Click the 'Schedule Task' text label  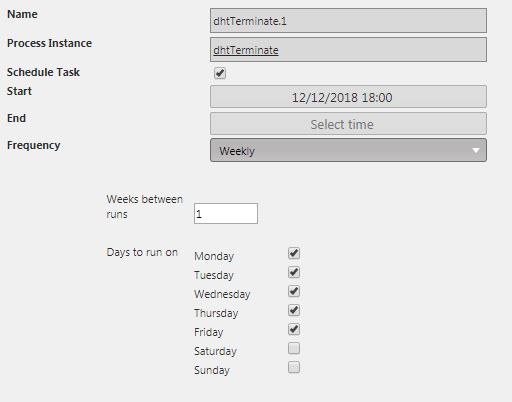[x=43, y=72]
